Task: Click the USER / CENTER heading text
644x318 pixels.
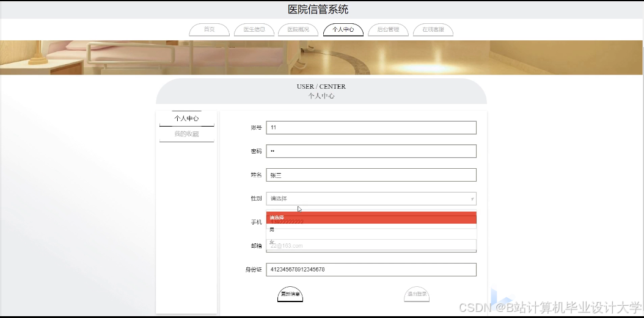Action: (321, 86)
